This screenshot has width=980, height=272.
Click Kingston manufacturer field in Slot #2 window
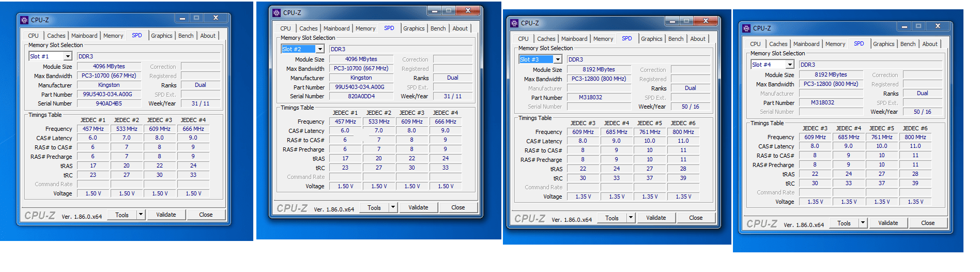click(x=361, y=78)
